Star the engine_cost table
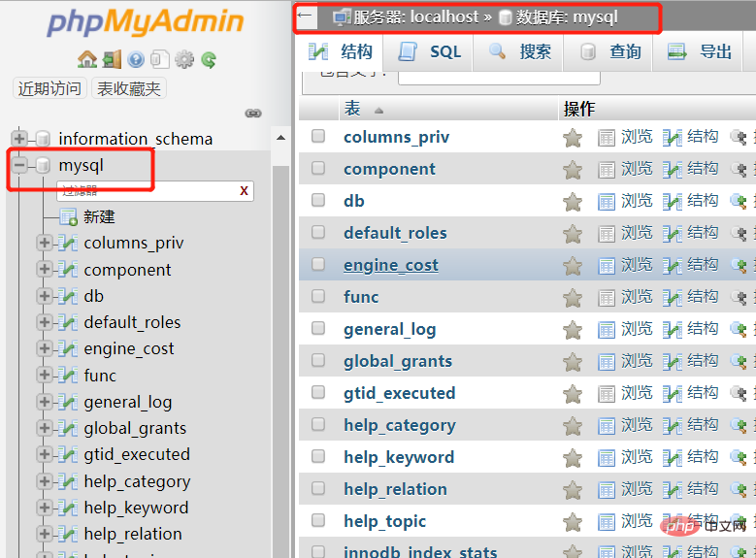 [x=573, y=266]
